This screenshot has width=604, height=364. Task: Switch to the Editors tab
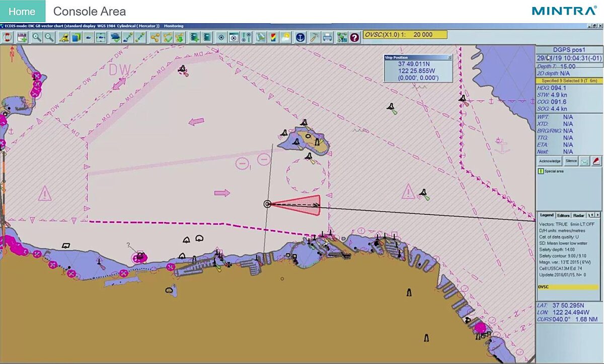[563, 215]
